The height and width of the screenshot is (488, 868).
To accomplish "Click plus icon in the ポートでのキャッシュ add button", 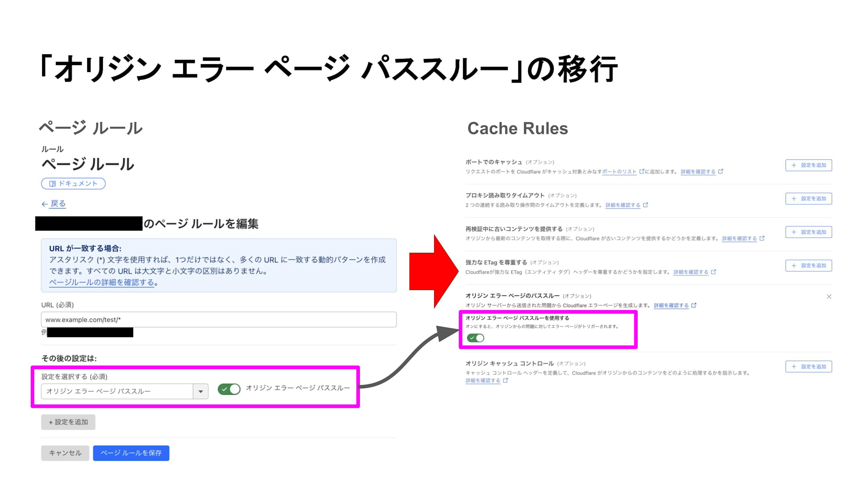I will [794, 165].
